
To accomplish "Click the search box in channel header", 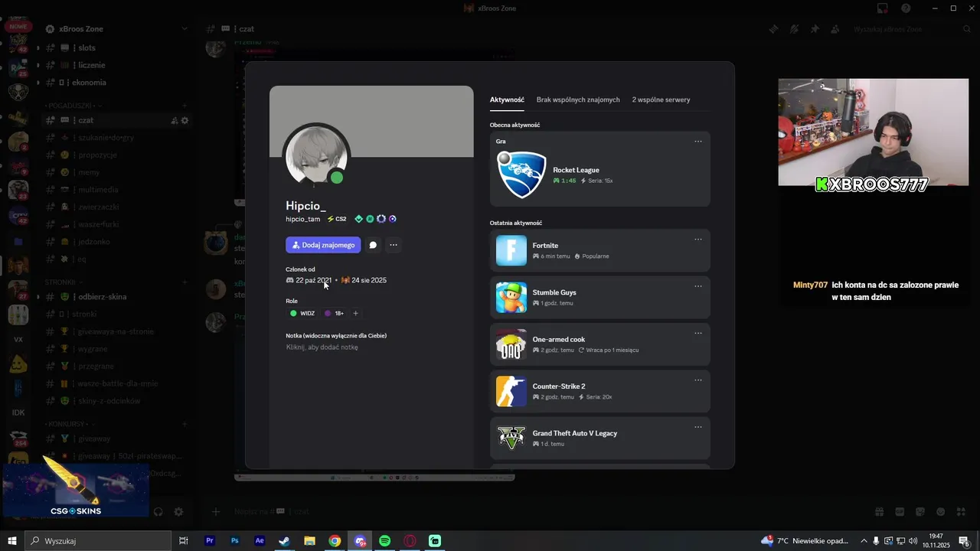I will (913, 29).
